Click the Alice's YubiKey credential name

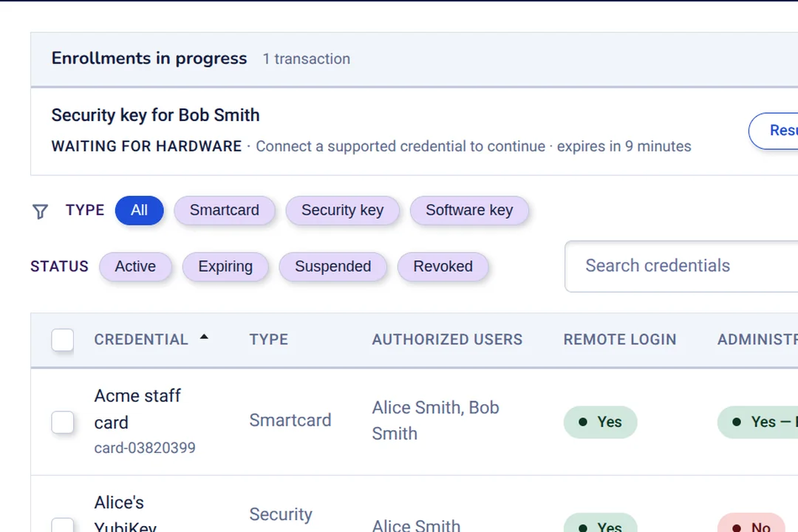coord(125,514)
